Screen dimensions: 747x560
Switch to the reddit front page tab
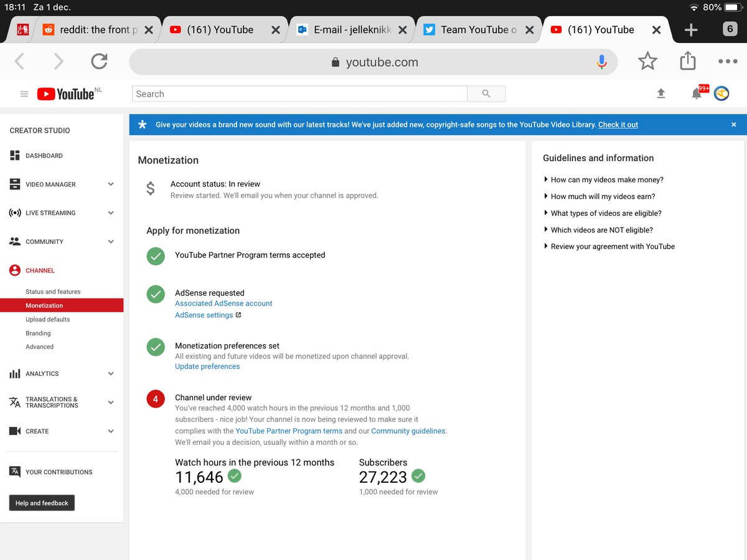96,29
